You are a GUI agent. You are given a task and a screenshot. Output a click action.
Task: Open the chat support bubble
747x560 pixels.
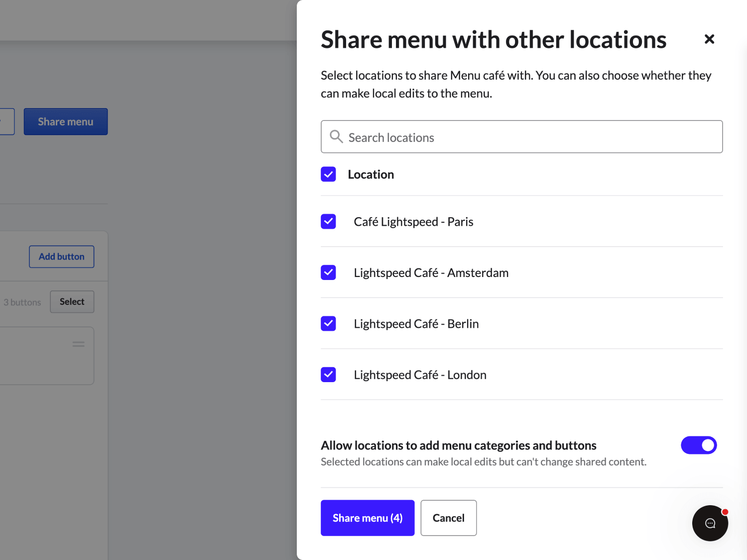coord(710,523)
